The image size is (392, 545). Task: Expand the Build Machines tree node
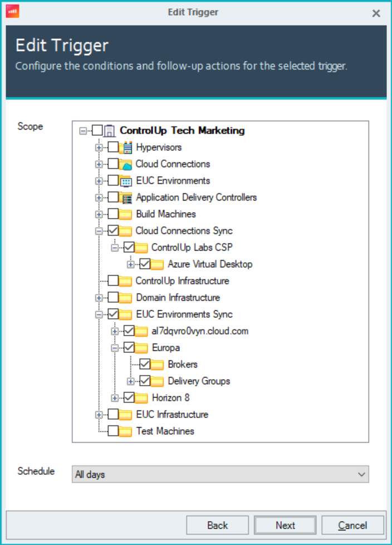tap(99, 214)
